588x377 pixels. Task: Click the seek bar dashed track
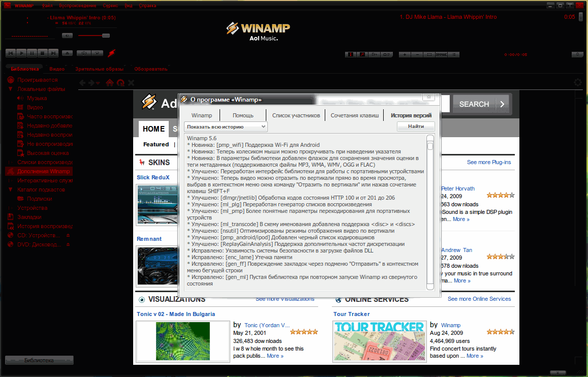[x=29, y=37]
